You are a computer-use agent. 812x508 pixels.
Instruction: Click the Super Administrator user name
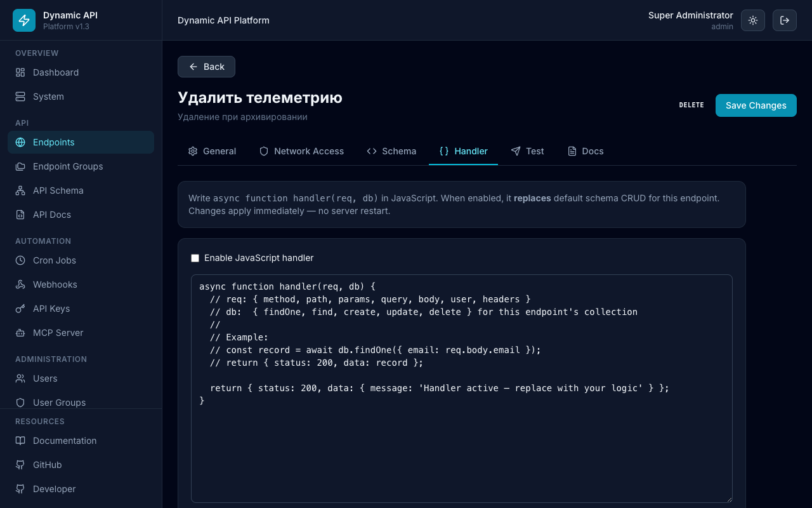click(691, 15)
